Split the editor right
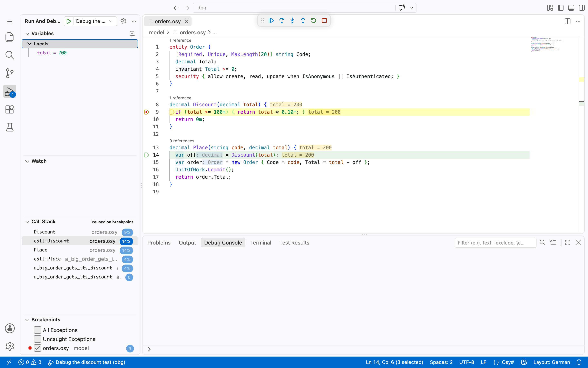Screen dimensions: 588x368 coord(568,21)
